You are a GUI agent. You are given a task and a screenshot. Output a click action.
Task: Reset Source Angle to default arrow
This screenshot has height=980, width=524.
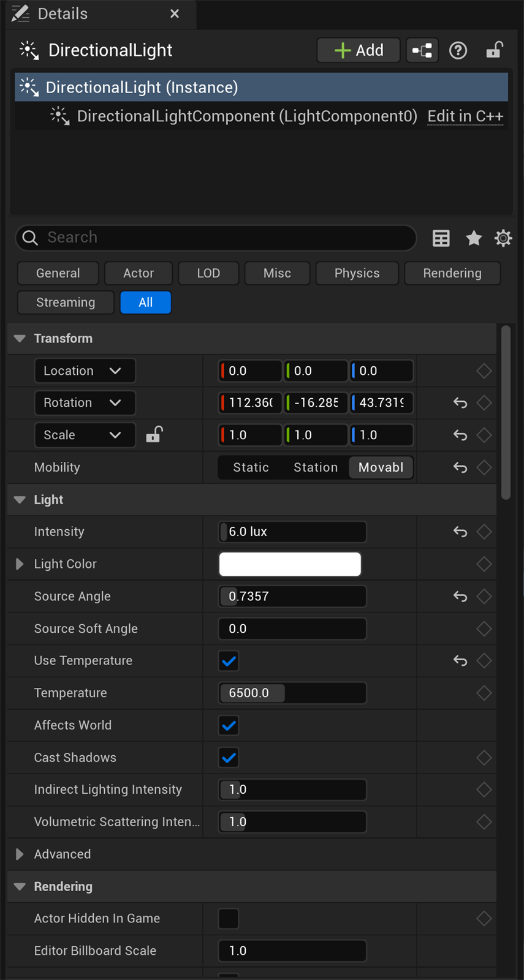coord(460,596)
